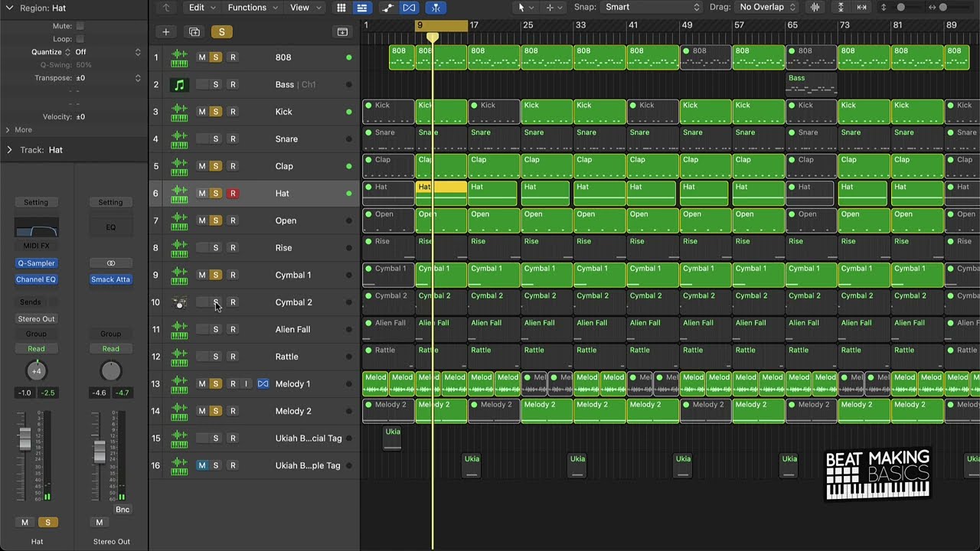The image size is (980, 551).
Task: Disable record R on the Hat track
Action: tap(233, 194)
